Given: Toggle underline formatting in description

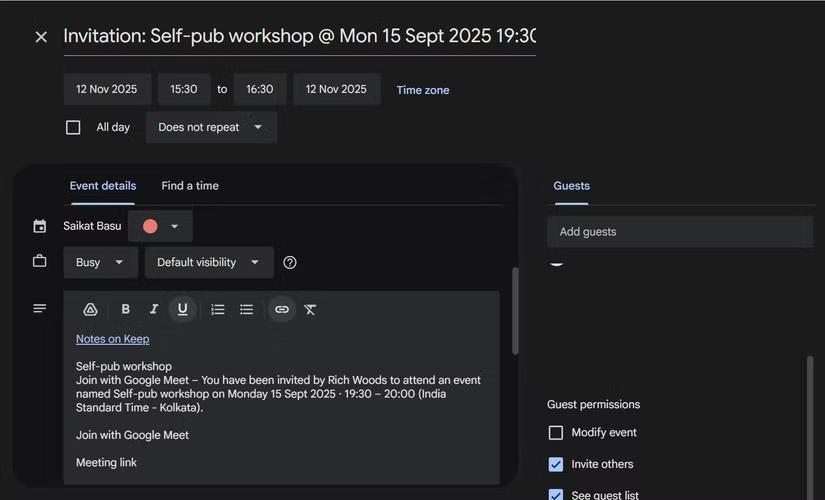Looking at the screenshot, I should [x=183, y=309].
